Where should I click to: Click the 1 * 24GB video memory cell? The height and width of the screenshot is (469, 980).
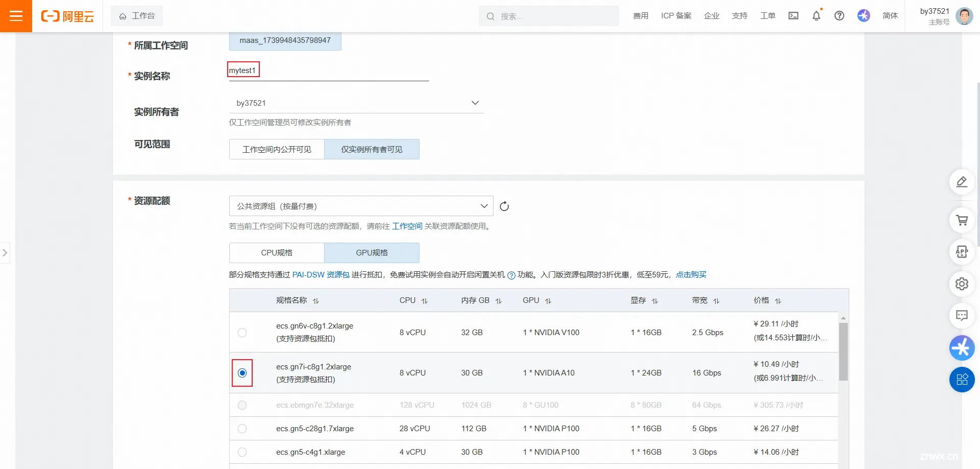coord(646,373)
